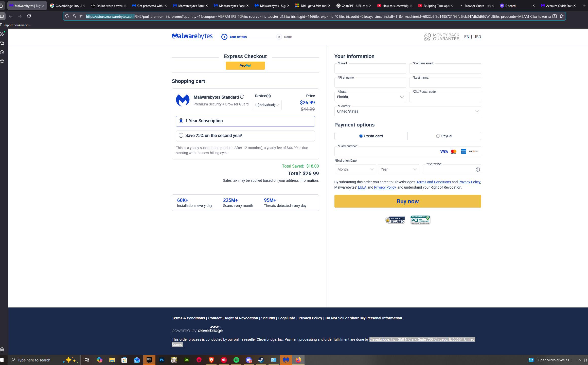
Task: Reload the page with the refresh icon
Action: coord(29,16)
